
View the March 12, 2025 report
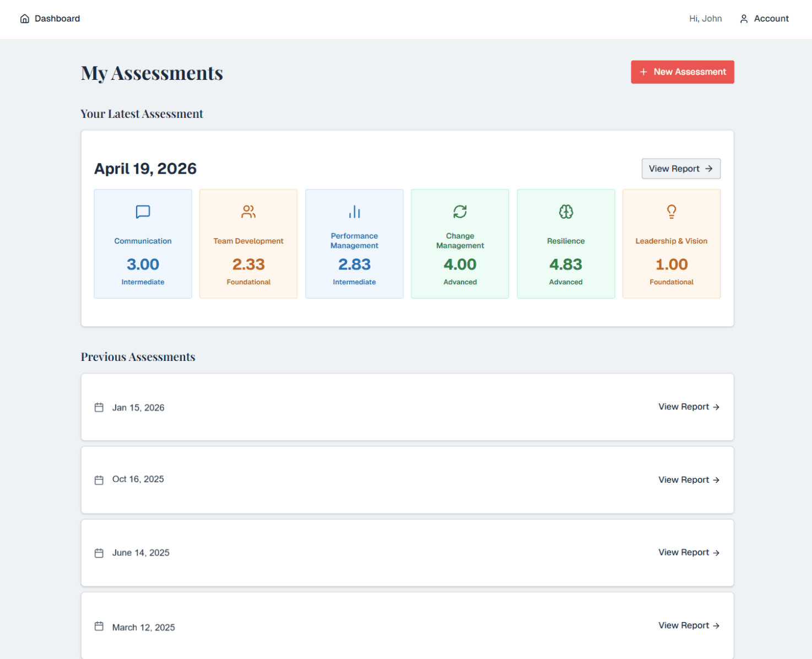click(x=689, y=625)
